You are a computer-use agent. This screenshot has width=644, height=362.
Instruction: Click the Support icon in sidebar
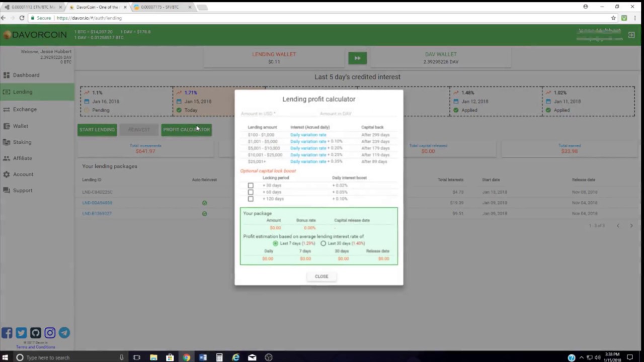[x=7, y=190]
